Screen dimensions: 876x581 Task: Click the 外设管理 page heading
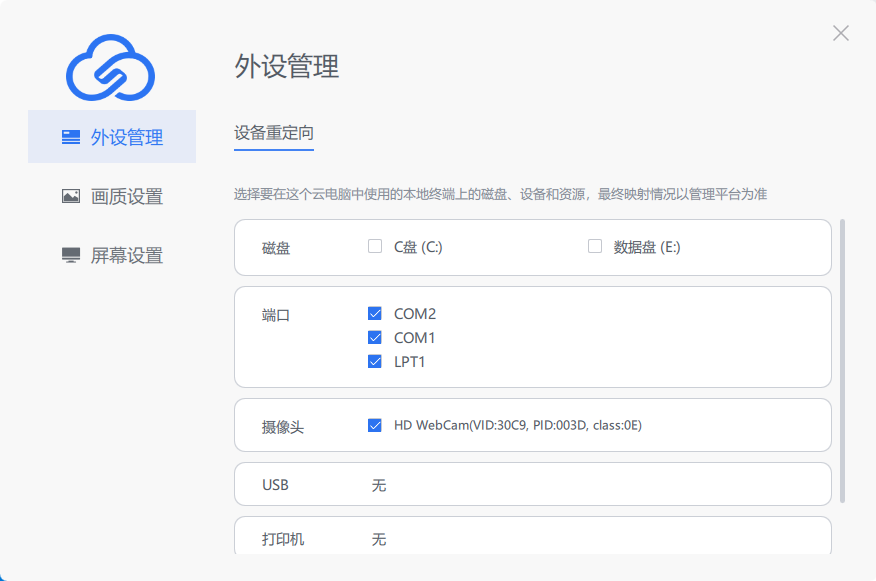287,66
